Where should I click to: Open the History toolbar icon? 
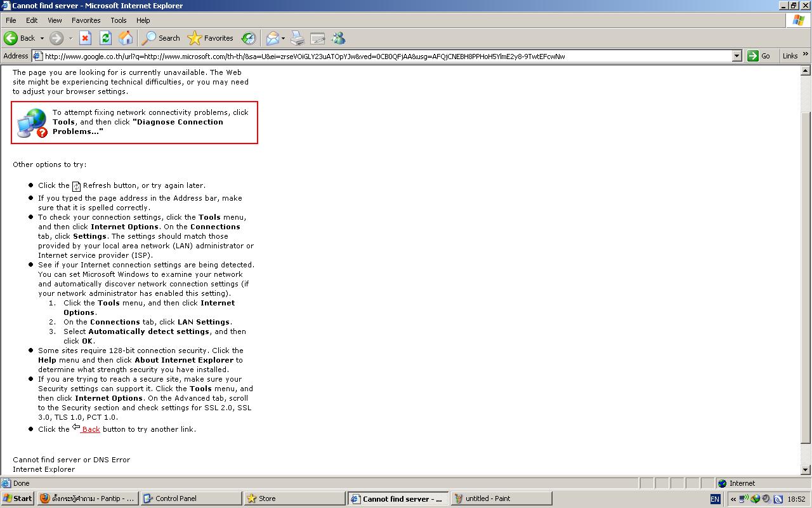(248, 38)
